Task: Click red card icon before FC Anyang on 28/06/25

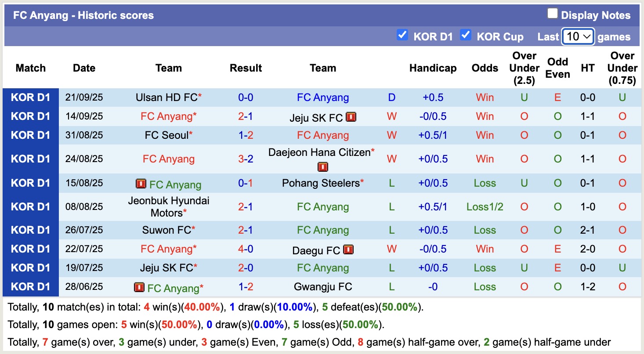Action: [139, 287]
